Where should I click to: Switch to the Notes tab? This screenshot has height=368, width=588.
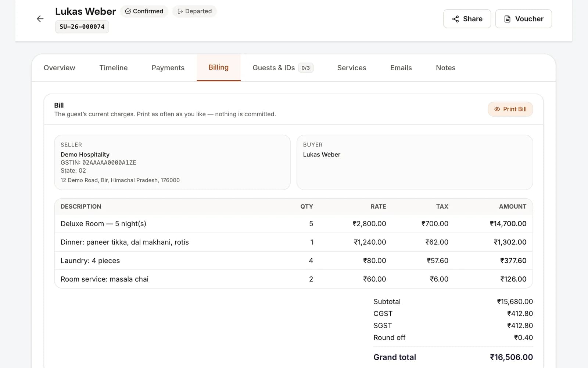point(445,68)
